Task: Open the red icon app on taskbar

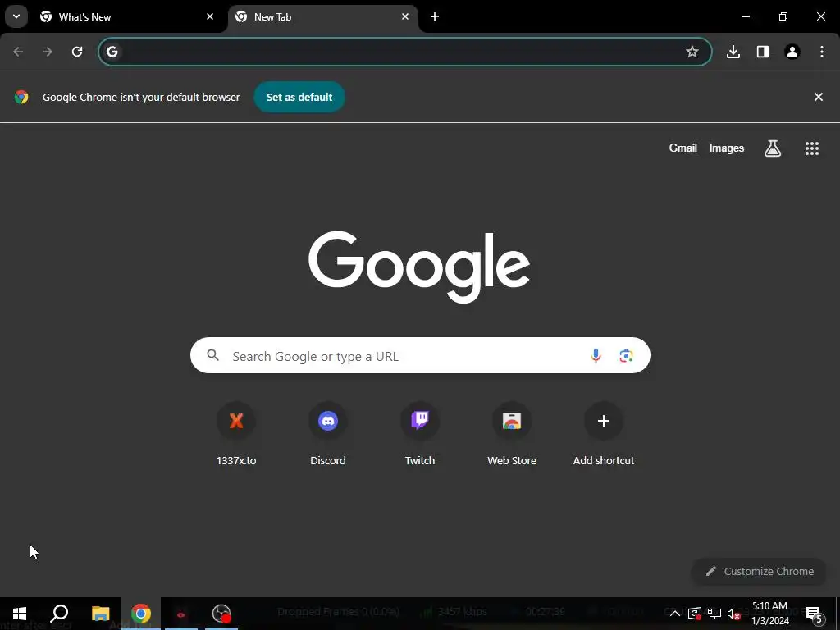Action: pyautogui.click(x=181, y=614)
